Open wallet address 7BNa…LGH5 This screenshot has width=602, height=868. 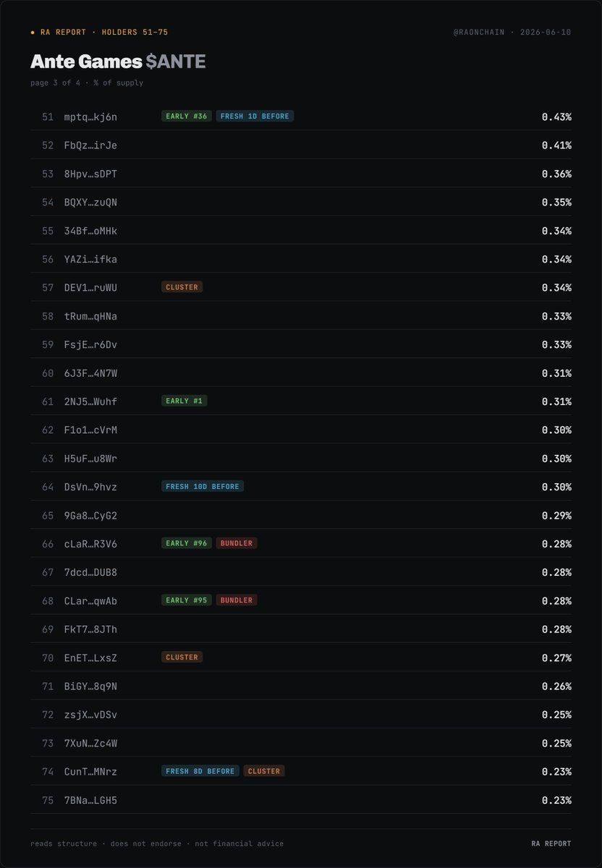[90, 800]
